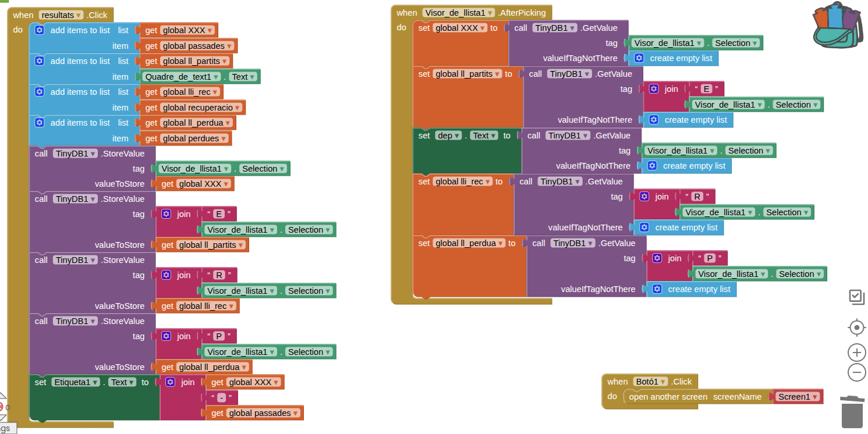Viewport: 868px width, 434px height.
Task: Zoom out with the minus icon
Action: (x=856, y=372)
